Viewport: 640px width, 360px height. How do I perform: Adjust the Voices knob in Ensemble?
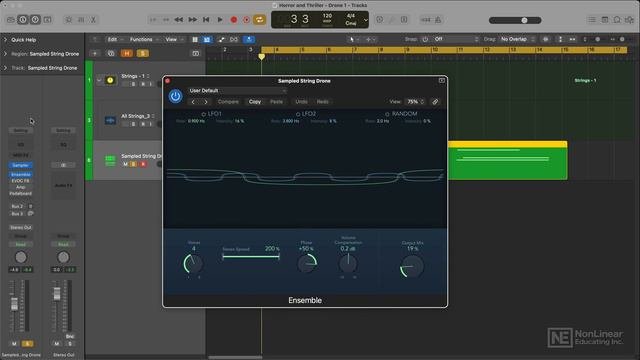tap(193, 264)
